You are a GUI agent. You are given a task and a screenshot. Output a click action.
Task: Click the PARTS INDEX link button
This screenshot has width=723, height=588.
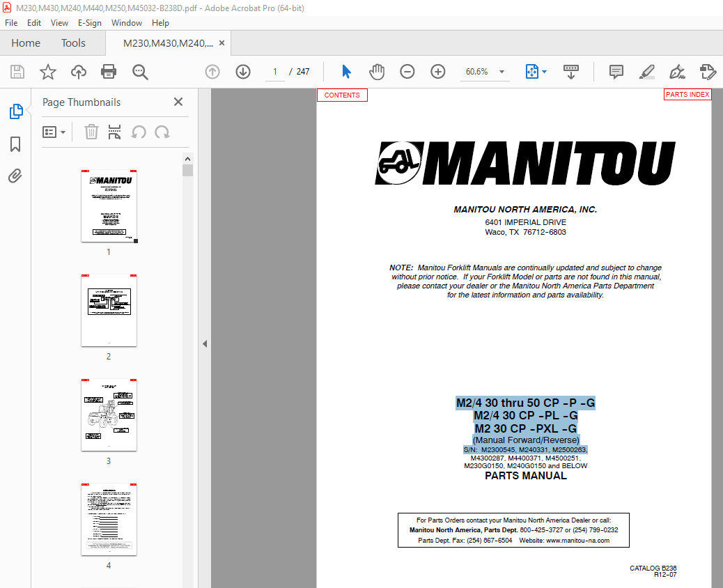coord(687,94)
